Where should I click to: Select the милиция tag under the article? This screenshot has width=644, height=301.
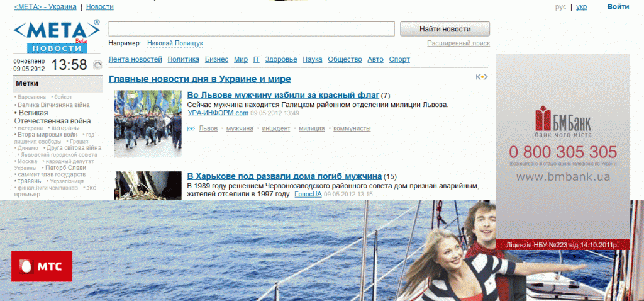tap(312, 128)
